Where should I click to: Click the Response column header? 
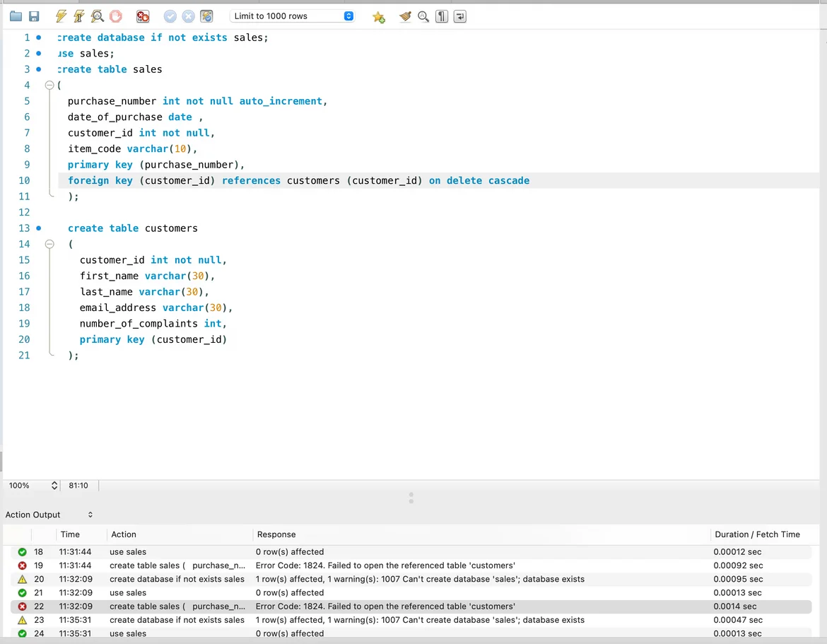click(276, 534)
